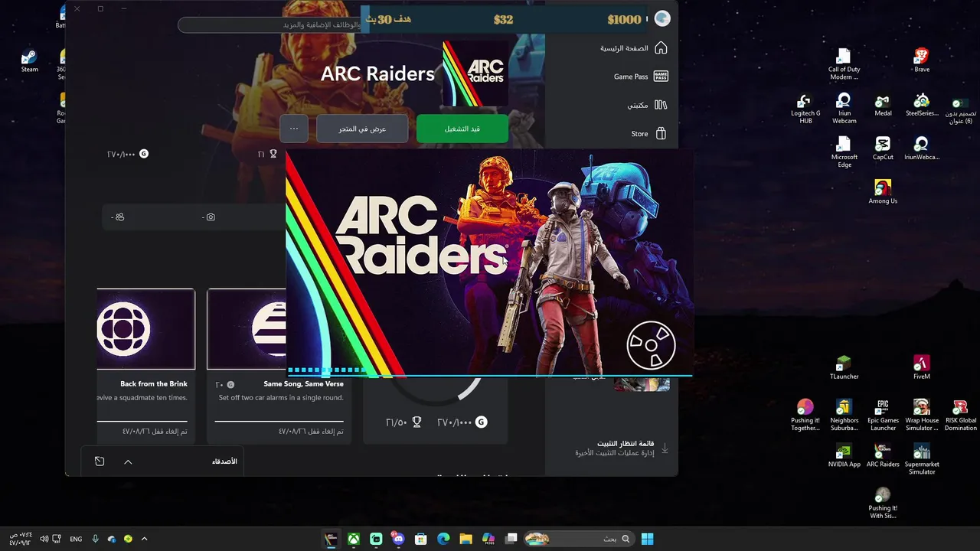This screenshot has width=980, height=551.
Task: Open Supermarket Simulator desktop icon
Action: 922,459
